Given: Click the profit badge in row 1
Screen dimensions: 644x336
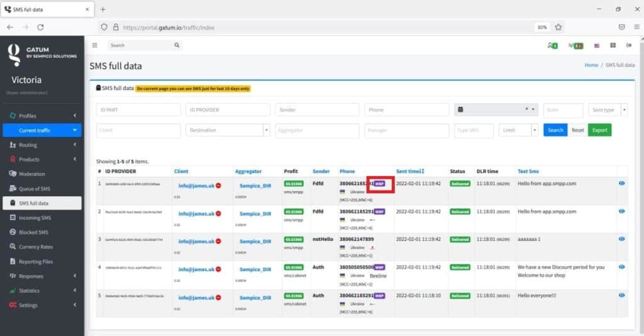Looking at the screenshot, I should click(x=294, y=184).
